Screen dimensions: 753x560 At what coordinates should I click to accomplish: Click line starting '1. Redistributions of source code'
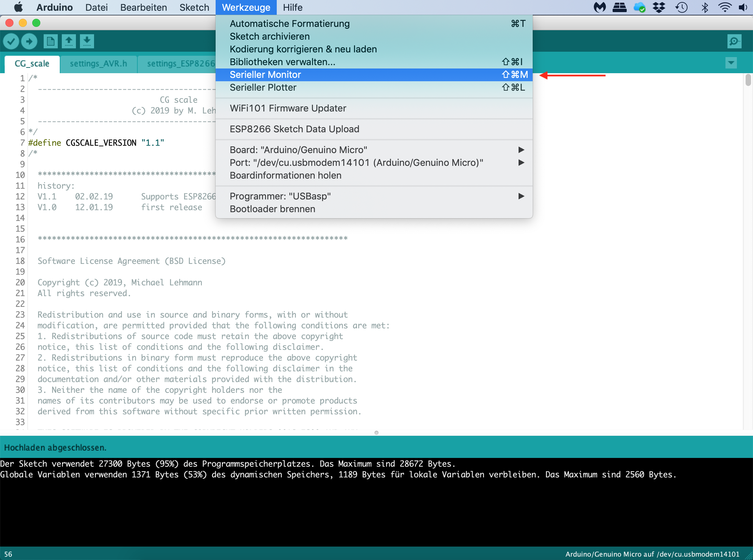tap(190, 336)
